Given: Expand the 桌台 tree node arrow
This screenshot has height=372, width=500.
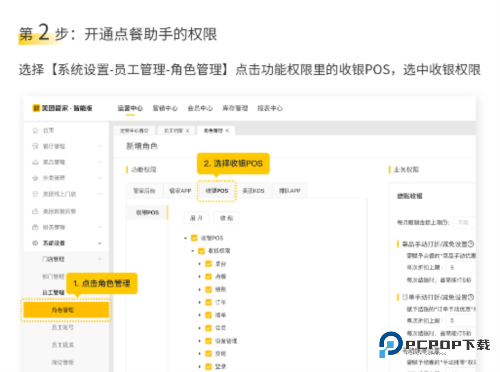Looking at the screenshot, I should coord(200,264).
